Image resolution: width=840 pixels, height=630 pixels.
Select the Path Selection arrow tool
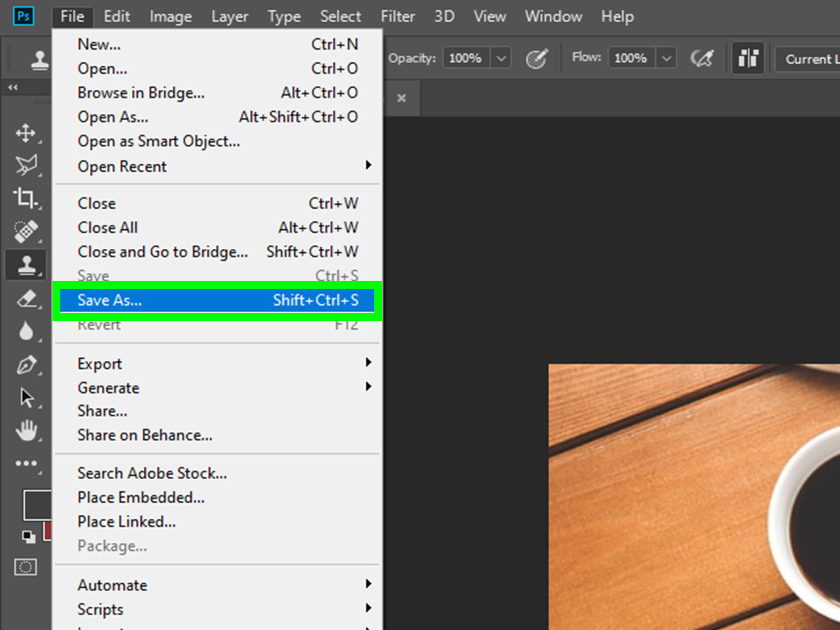click(x=26, y=398)
